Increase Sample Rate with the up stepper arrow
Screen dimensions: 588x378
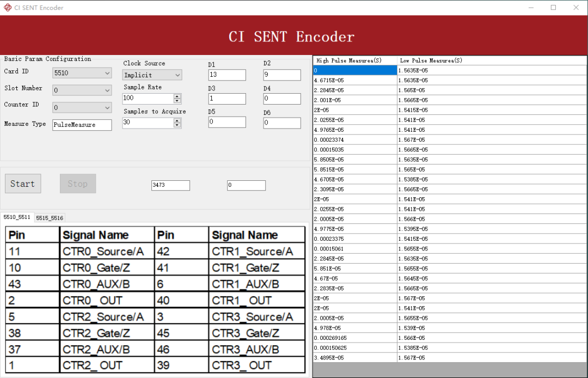[x=178, y=96]
